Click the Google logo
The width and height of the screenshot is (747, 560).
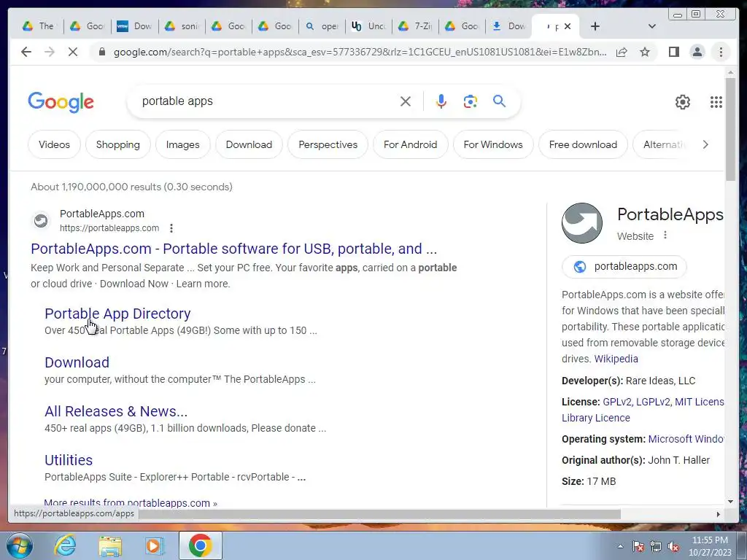click(x=61, y=102)
